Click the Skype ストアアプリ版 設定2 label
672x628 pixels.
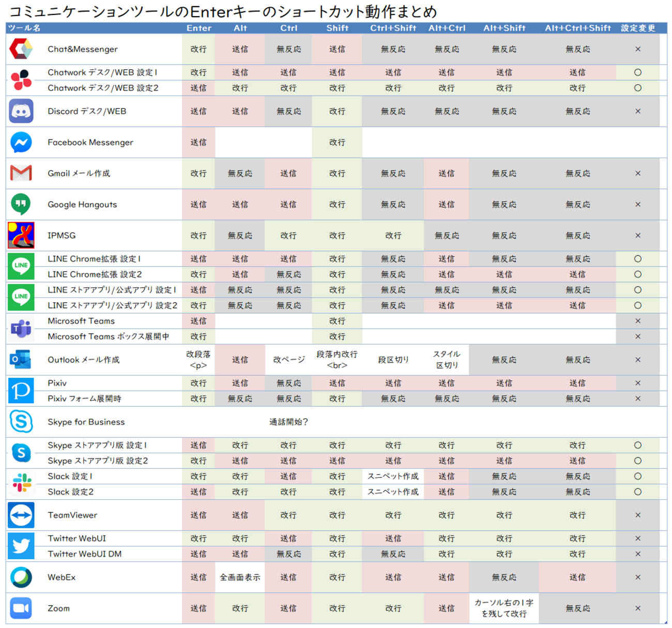pyautogui.click(x=98, y=461)
